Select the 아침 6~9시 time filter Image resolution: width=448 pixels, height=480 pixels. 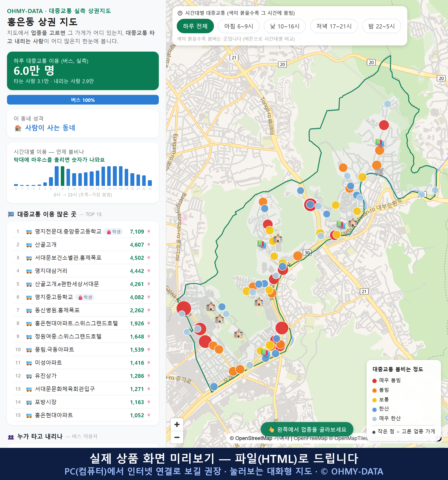click(x=239, y=26)
